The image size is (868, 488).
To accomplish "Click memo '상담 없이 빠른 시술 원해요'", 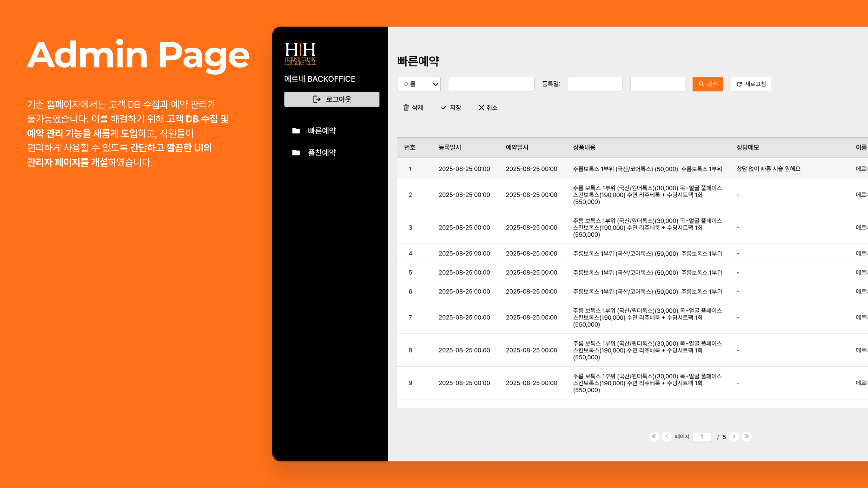I will 768,169.
